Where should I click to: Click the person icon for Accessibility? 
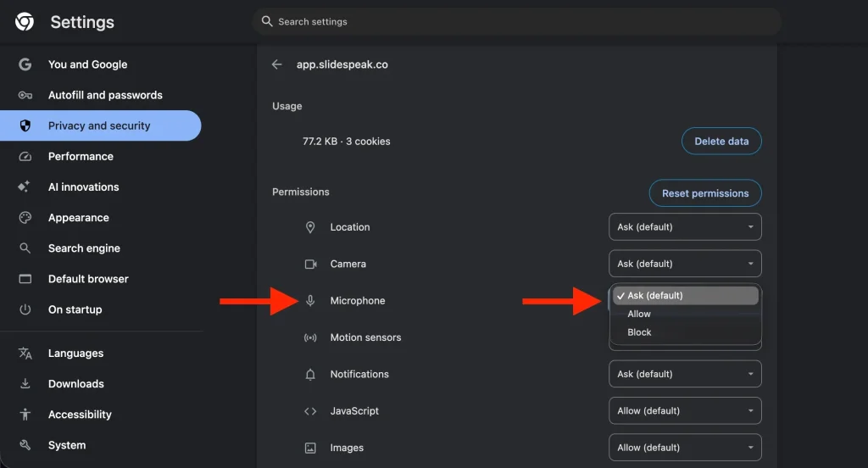[x=25, y=415]
